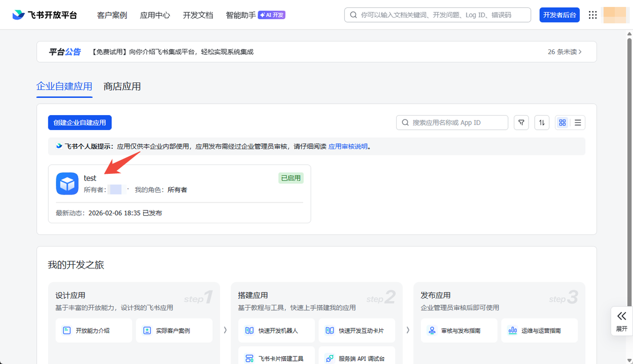Click the filter icon beside app search
The image size is (633, 364).
(521, 122)
